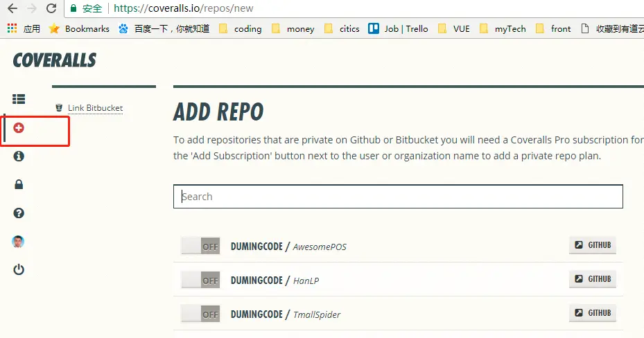Click the browser forward arrow
Viewport: 644px width, 338px height.
(x=32, y=8)
